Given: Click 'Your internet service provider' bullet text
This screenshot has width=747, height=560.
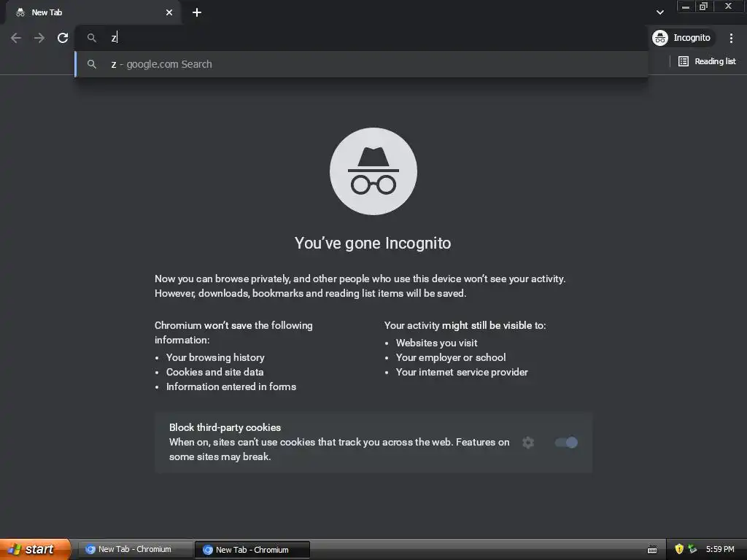Looking at the screenshot, I should click(x=462, y=373).
